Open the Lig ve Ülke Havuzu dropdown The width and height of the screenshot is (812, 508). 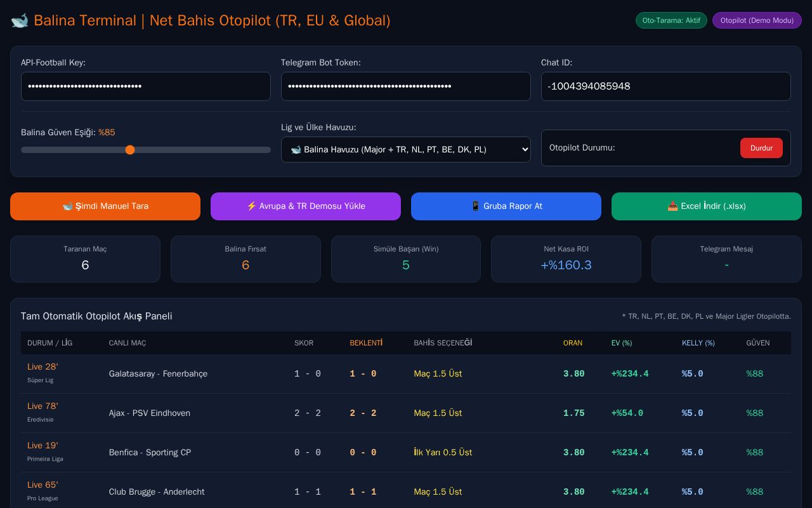(406, 150)
